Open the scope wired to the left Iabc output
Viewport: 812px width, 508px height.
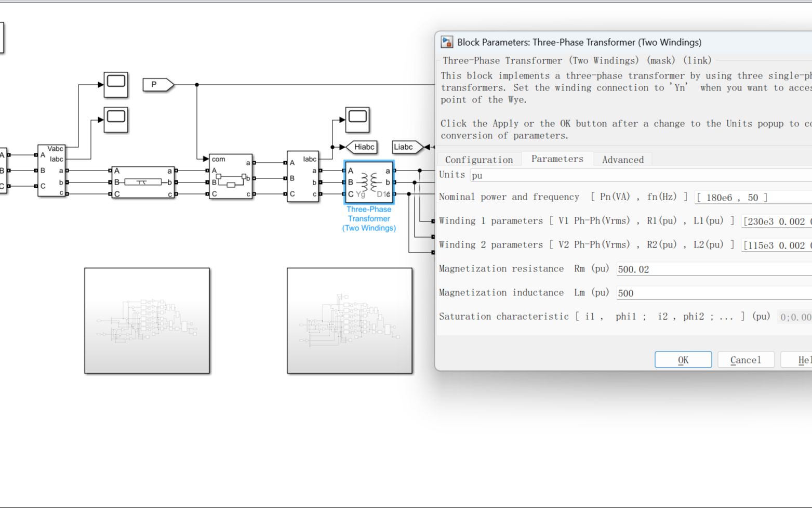point(116,120)
